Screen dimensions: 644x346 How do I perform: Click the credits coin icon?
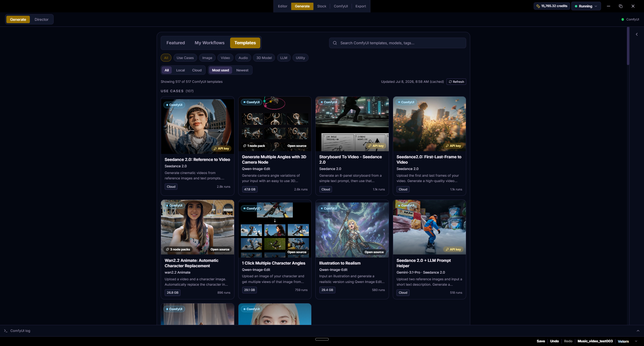coord(538,6)
